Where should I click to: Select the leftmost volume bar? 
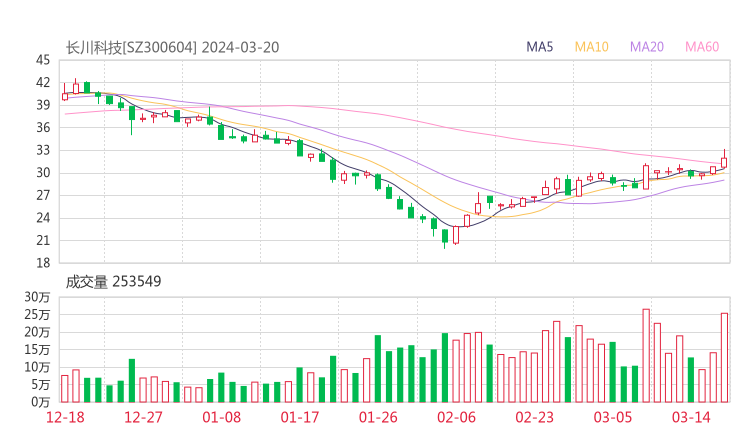65,389
